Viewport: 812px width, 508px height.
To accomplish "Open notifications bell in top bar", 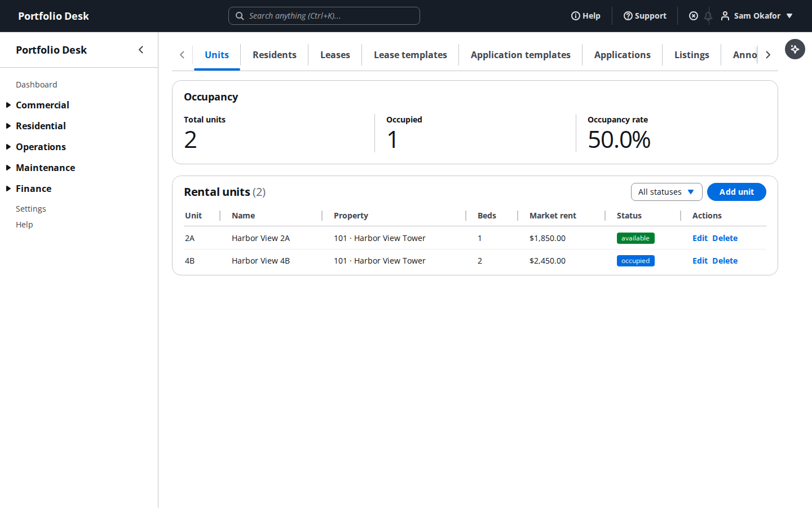I will (x=708, y=16).
